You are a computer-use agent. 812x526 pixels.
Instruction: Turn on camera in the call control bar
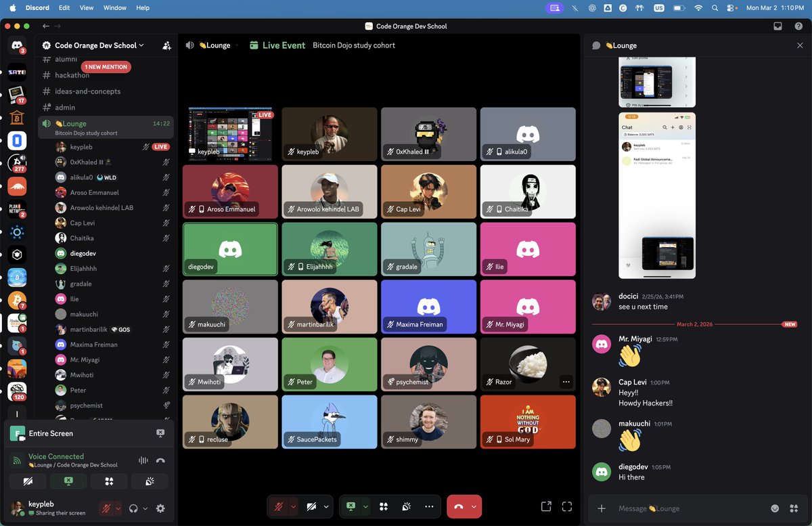pos(311,506)
